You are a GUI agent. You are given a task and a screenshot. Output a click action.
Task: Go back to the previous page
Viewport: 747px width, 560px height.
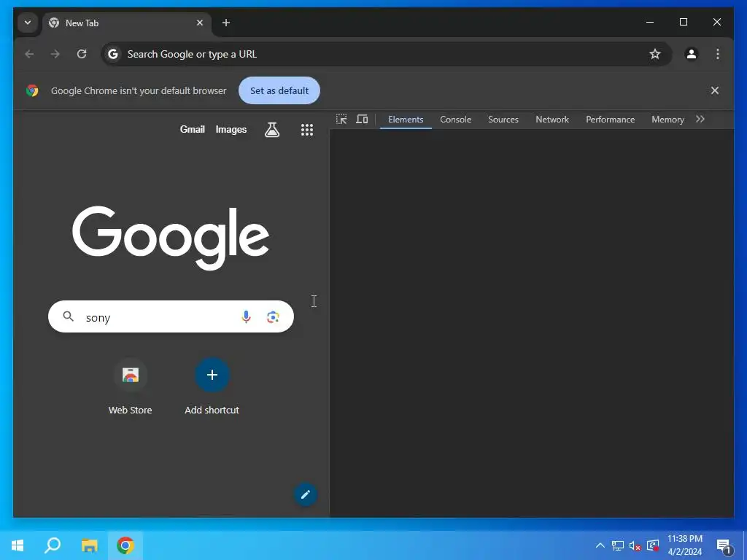click(29, 54)
